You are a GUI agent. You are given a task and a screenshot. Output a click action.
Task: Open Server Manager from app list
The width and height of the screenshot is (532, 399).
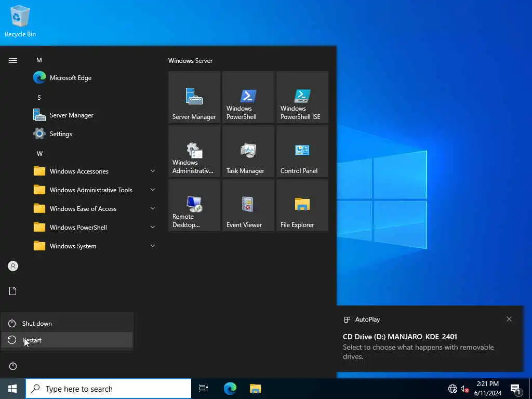[95, 115]
